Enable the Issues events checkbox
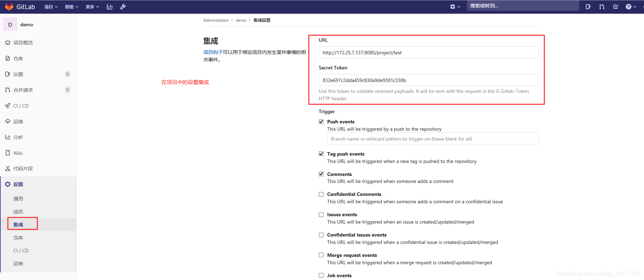 (321, 214)
